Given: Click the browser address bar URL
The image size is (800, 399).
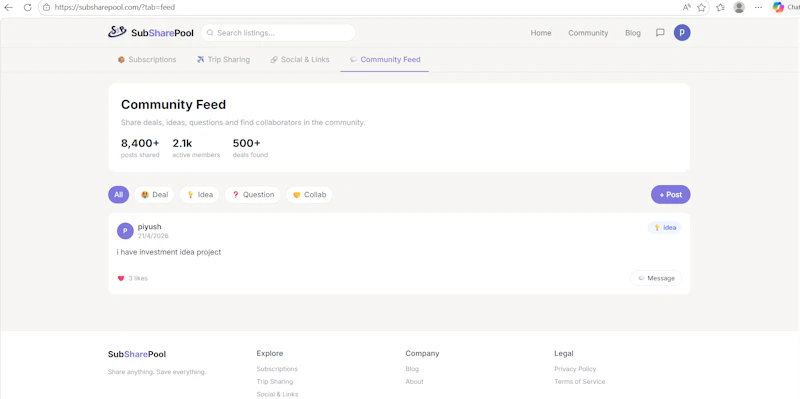Looking at the screenshot, I should [x=115, y=8].
